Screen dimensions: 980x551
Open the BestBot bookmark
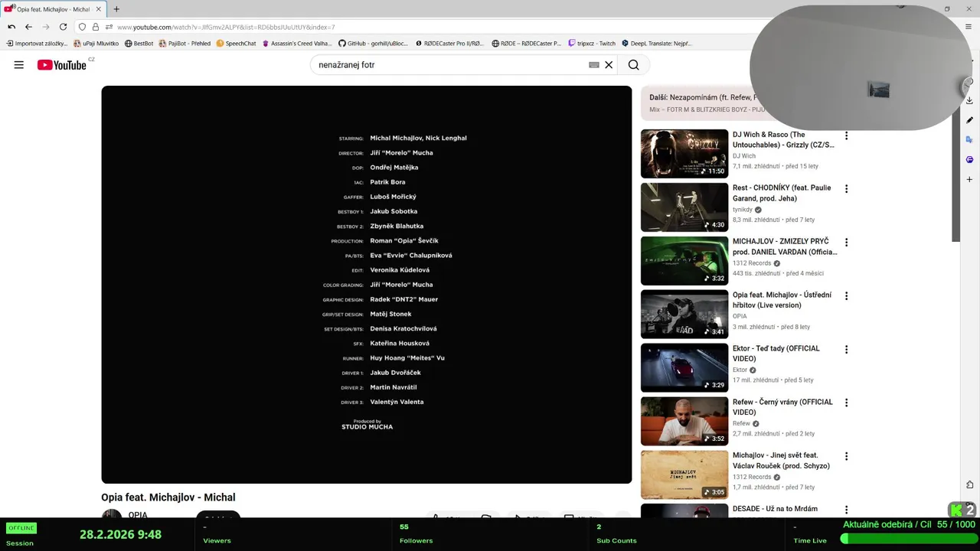point(139,44)
